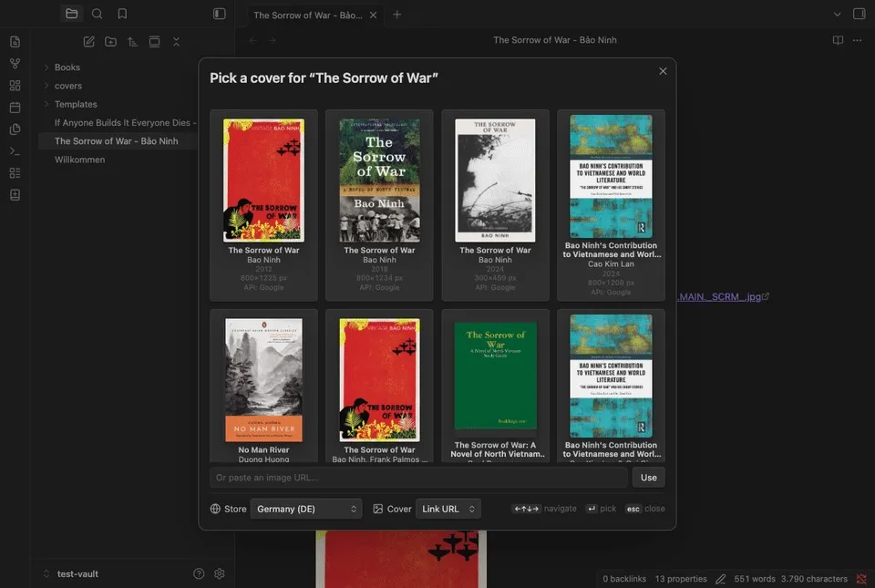
Task: Toggle the right sidebar icon
Action: pos(860,14)
